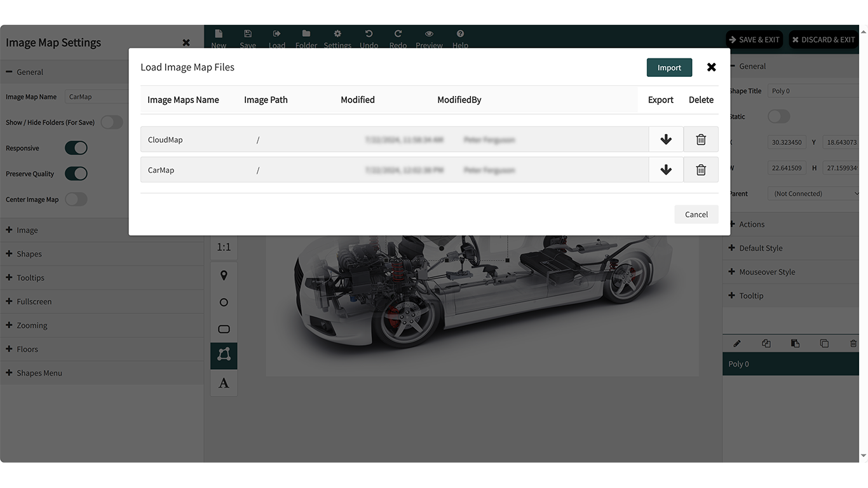The image size is (868, 488).
Task: Delete the CloudMap image map
Action: pyautogui.click(x=701, y=139)
